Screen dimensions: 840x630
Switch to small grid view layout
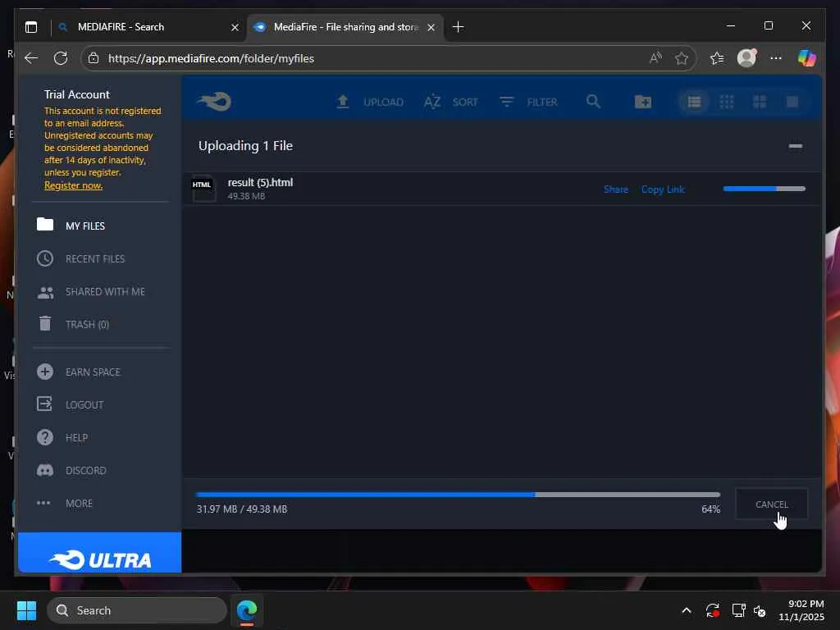point(727,102)
